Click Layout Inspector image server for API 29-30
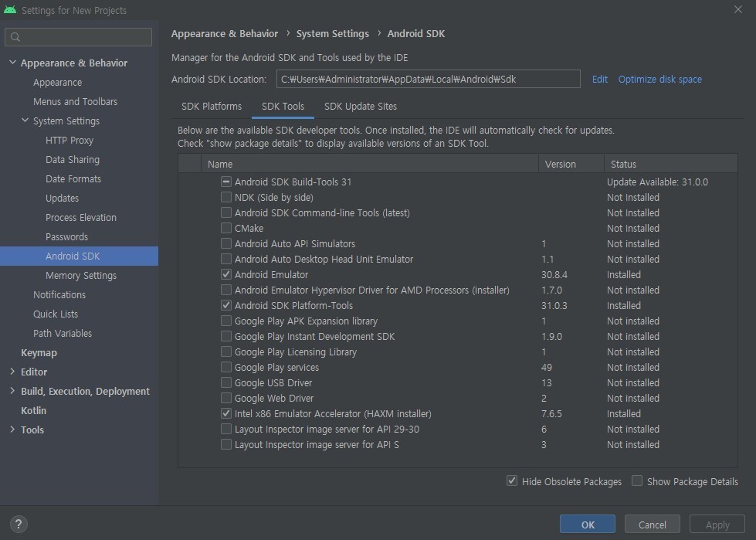The height and width of the screenshot is (540, 756). tap(327, 429)
